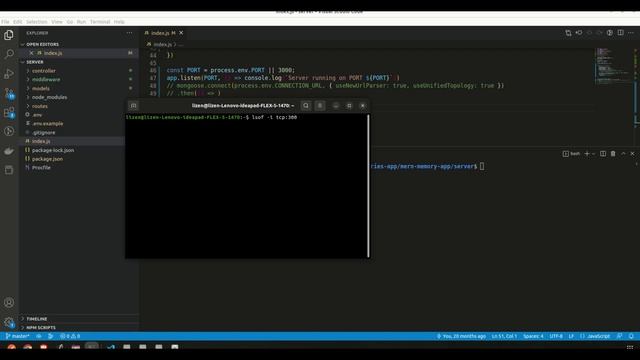Open the .env.example file
640x360 pixels.
47,124
